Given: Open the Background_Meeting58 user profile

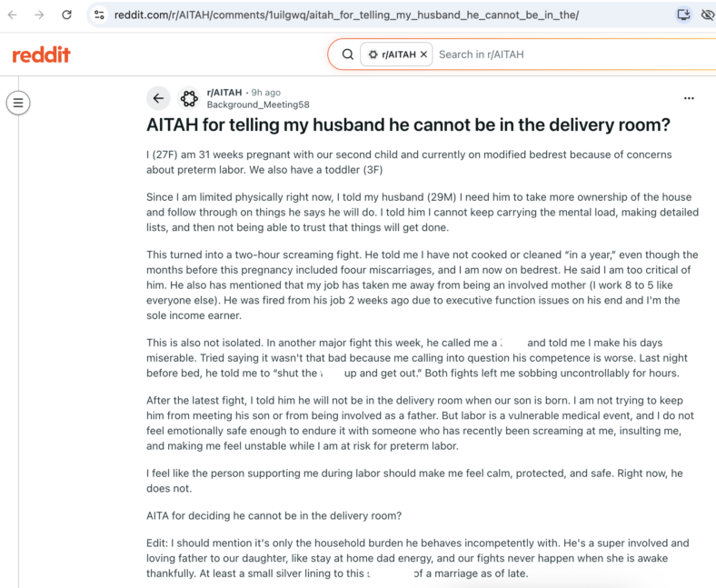Looking at the screenshot, I should tap(258, 105).
